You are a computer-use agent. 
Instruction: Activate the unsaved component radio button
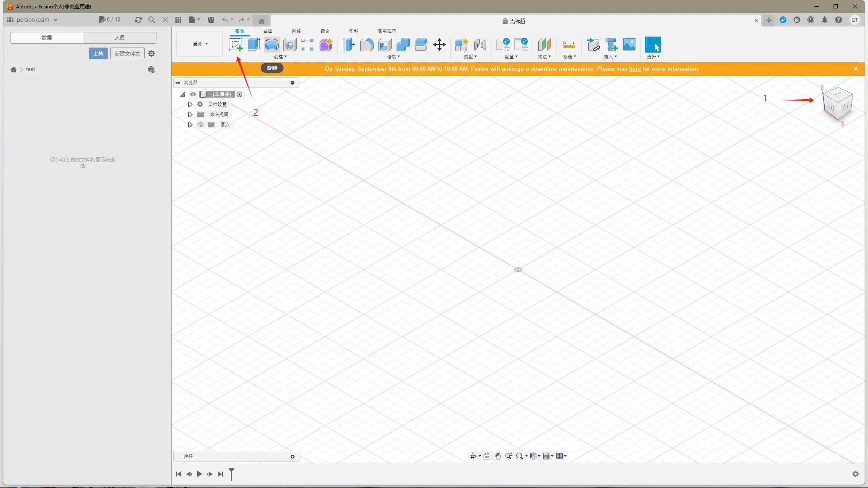click(x=240, y=94)
